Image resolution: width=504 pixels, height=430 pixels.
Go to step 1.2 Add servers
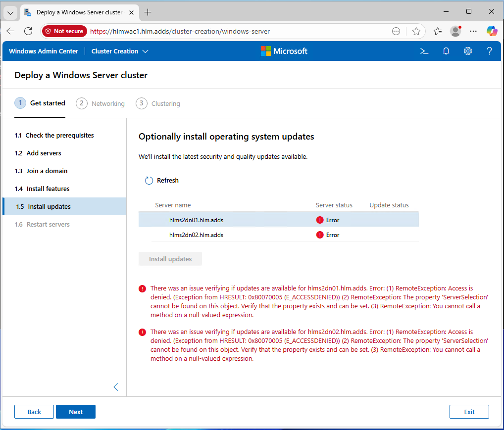(38, 153)
